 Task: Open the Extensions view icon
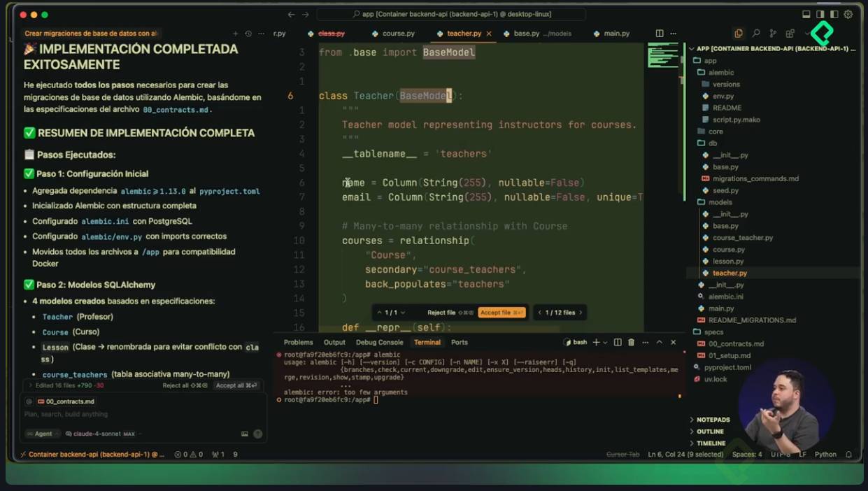[x=790, y=33]
